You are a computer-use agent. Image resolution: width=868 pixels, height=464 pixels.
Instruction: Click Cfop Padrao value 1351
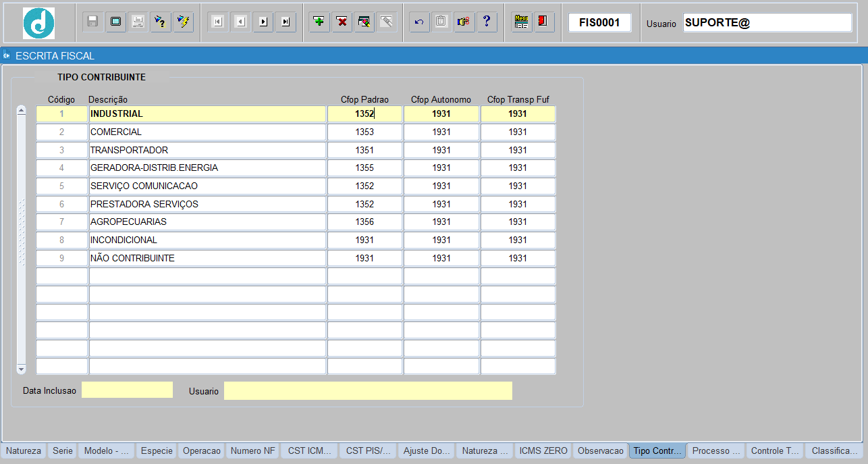tap(364, 150)
